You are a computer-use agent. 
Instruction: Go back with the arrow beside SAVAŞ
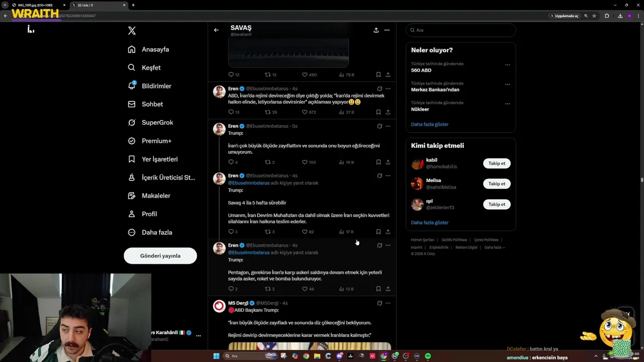(x=216, y=30)
